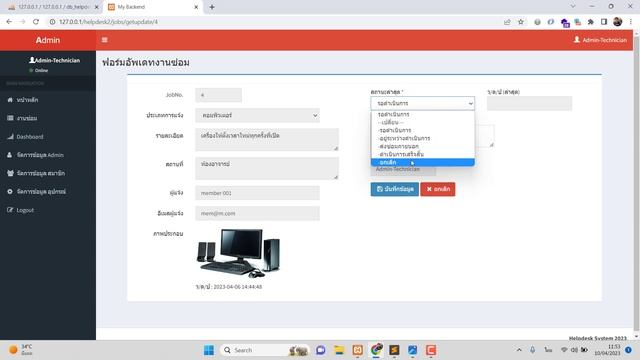Open the browser extensions puzzle icon
The width and height of the screenshot is (640, 360).
point(591,22)
